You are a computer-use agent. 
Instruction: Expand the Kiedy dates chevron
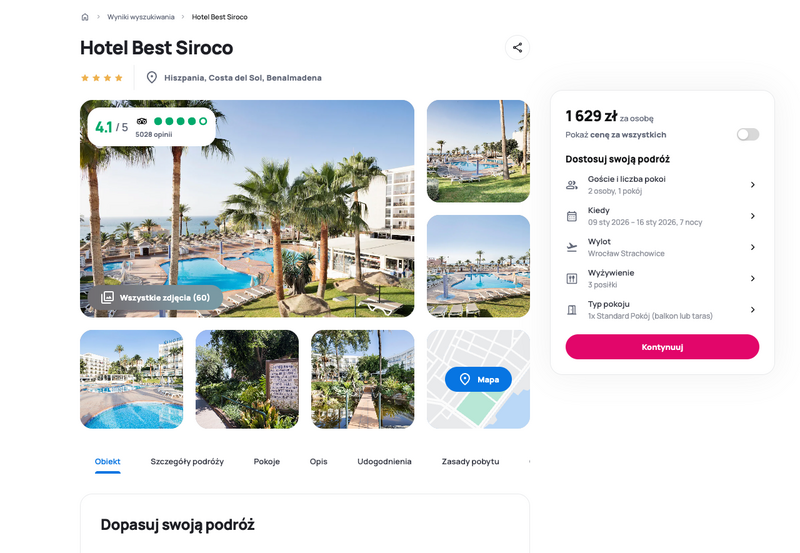[753, 216]
